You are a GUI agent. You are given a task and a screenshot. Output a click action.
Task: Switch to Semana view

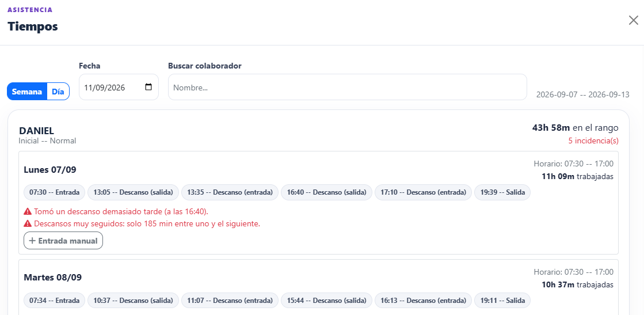[27, 92]
